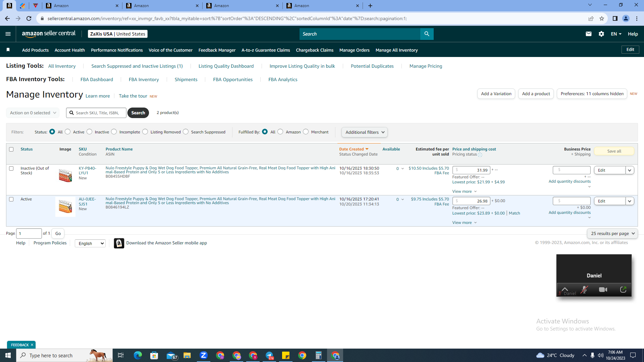Click the Add a Variation button
The width and height of the screenshot is (644, 362).
496,94
